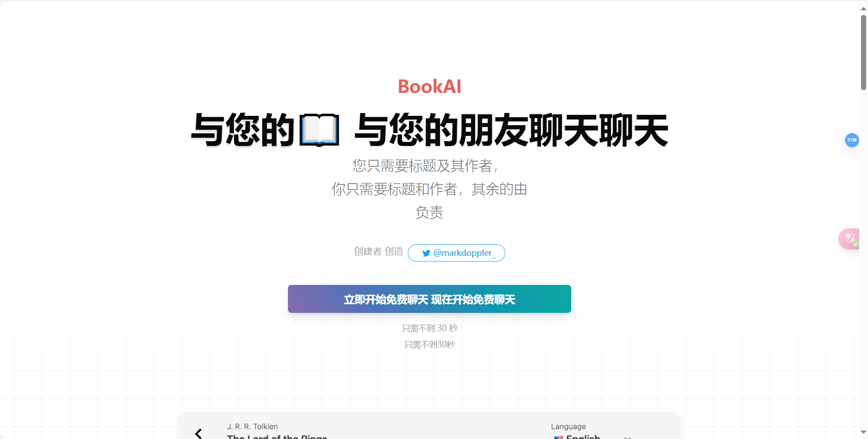Select the previous-book chevron arrow
The width and height of the screenshot is (868, 439).
[x=199, y=433]
